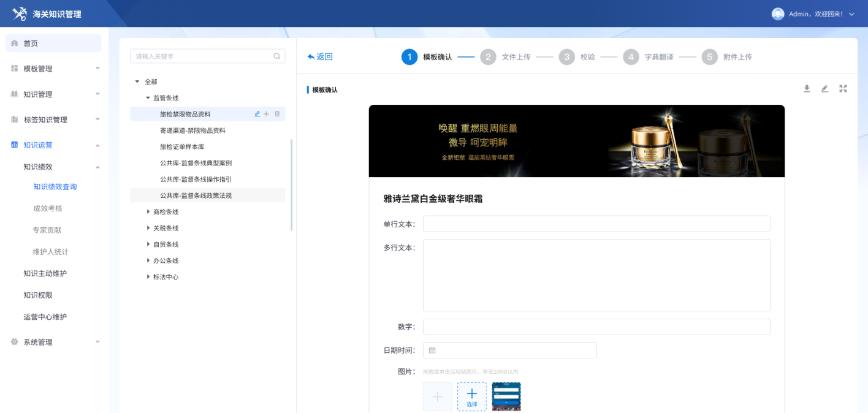The height and width of the screenshot is (413, 868).
Task: Expand the 模板管理 menu arrow
Action: 97,68
